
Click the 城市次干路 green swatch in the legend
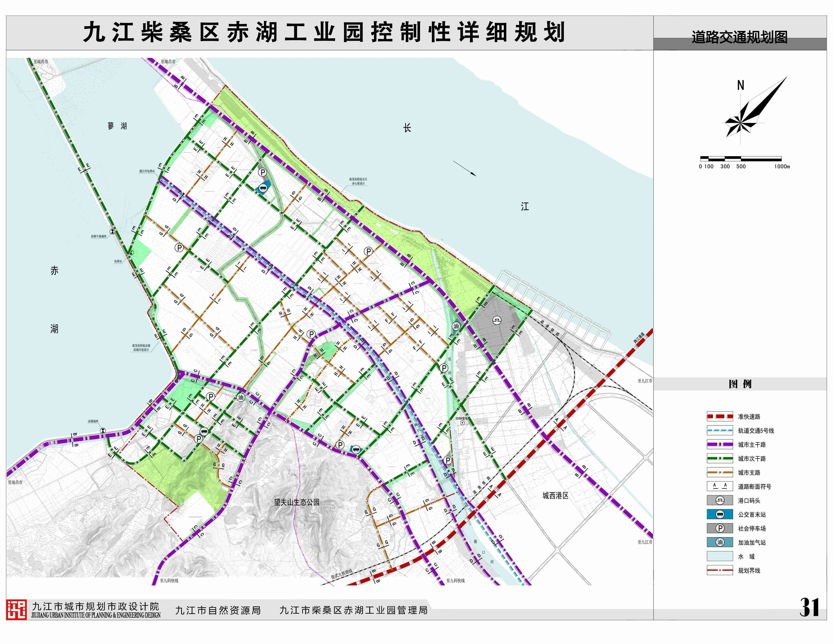(x=720, y=458)
